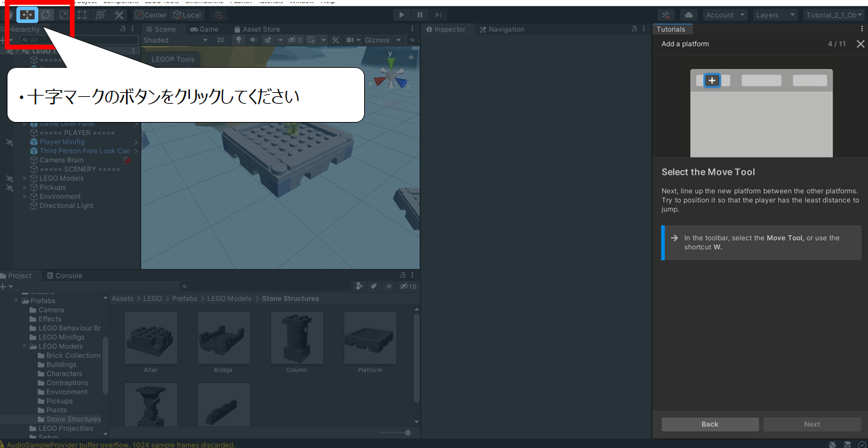
Task: Select Directional Light in Hierarchy
Action: tap(66, 206)
